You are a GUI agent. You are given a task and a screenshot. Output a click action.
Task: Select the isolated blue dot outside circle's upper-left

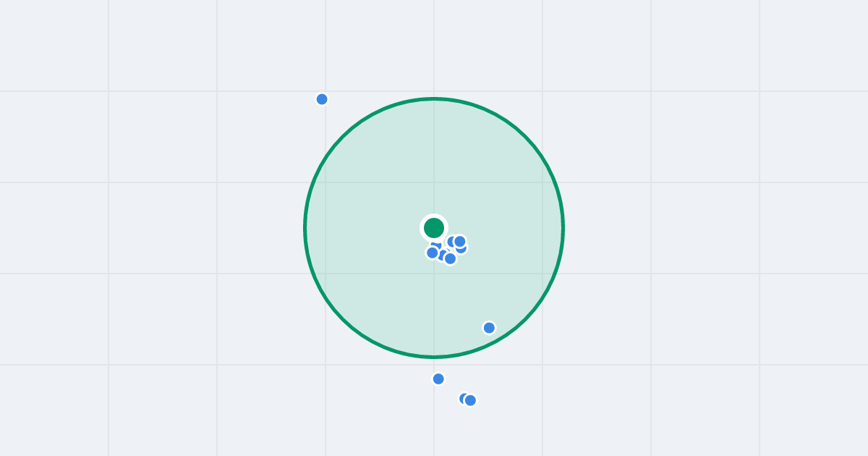pos(322,99)
